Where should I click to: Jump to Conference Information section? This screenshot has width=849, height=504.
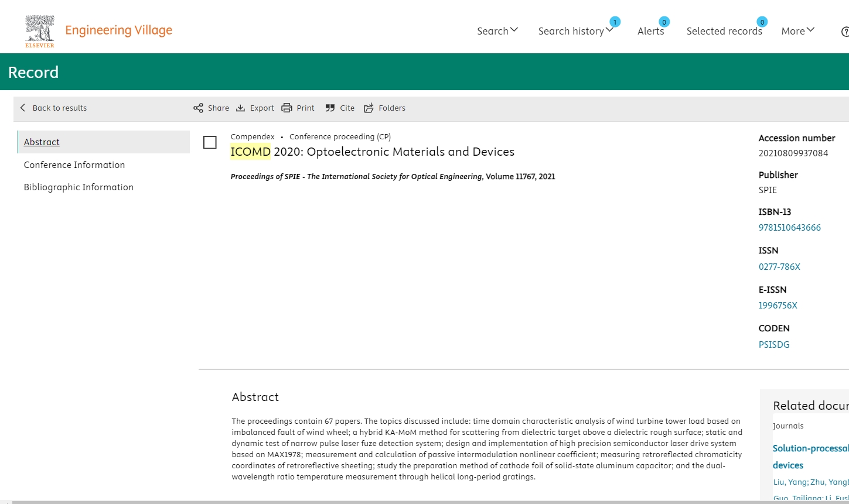74,165
